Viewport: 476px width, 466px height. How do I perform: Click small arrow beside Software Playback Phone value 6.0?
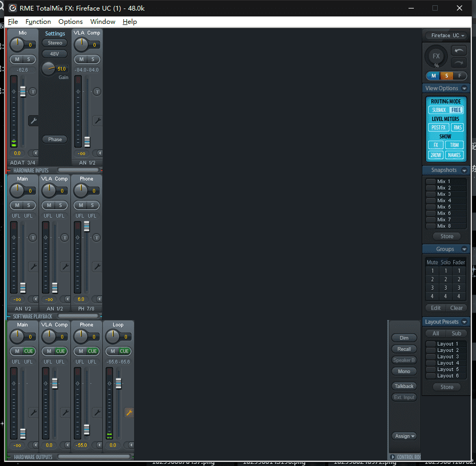[x=99, y=299]
